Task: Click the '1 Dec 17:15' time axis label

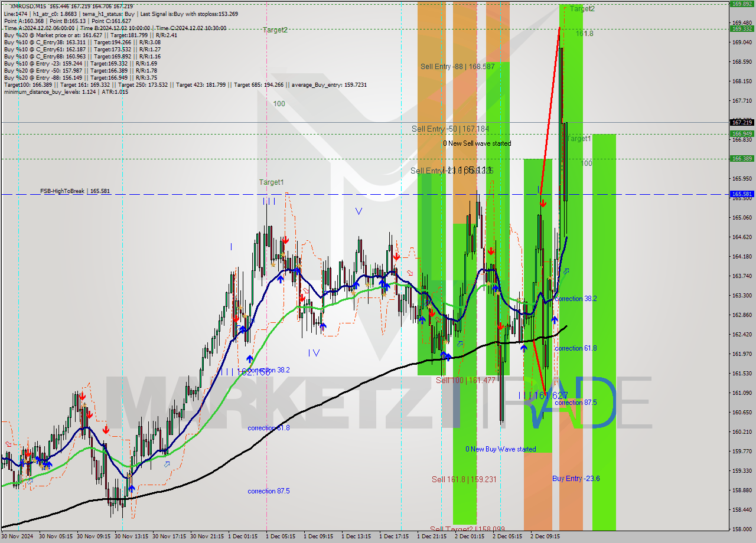Action: pyautogui.click(x=395, y=537)
